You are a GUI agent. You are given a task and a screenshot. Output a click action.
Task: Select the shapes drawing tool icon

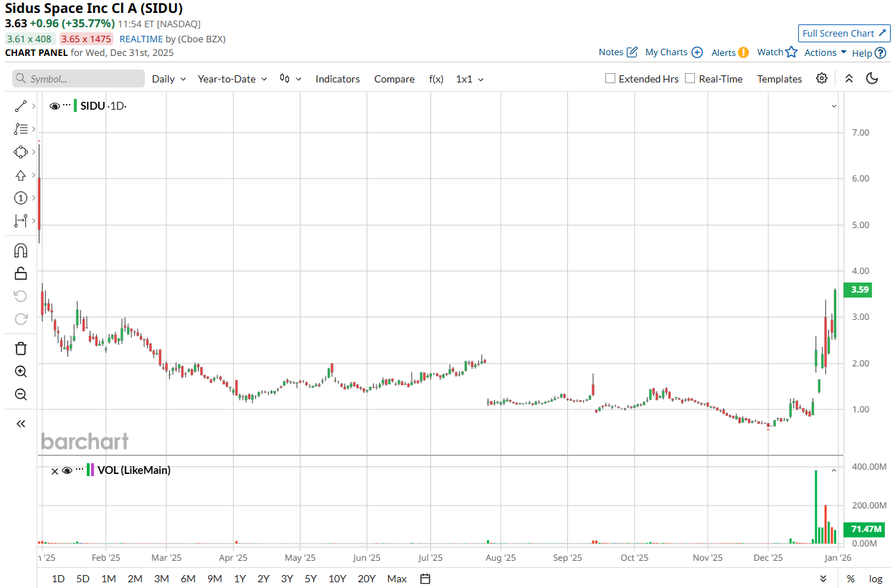coord(20,152)
